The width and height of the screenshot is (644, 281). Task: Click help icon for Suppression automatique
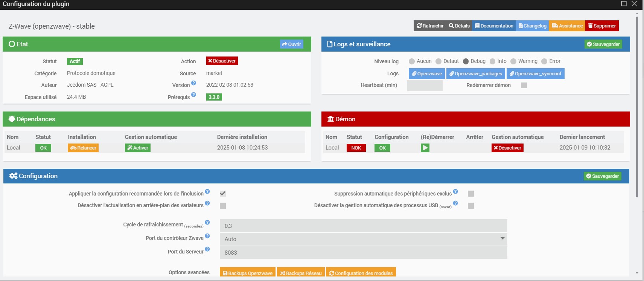point(455,191)
